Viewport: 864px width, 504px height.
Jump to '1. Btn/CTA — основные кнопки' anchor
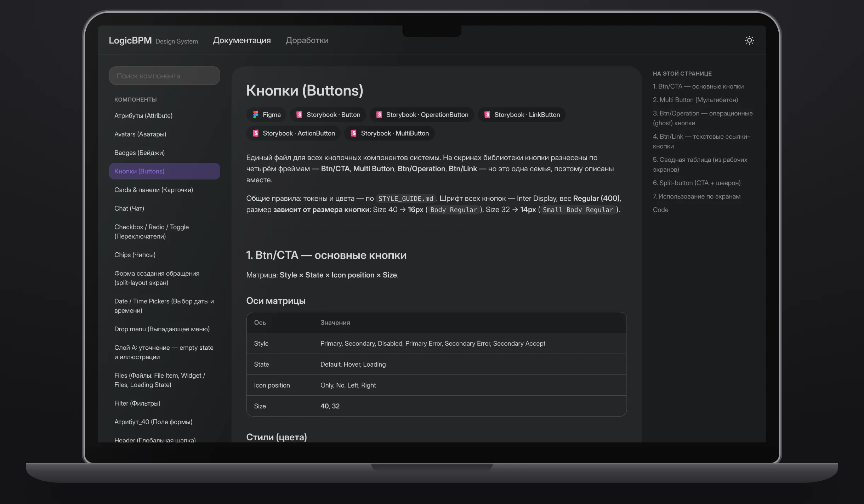[698, 86]
